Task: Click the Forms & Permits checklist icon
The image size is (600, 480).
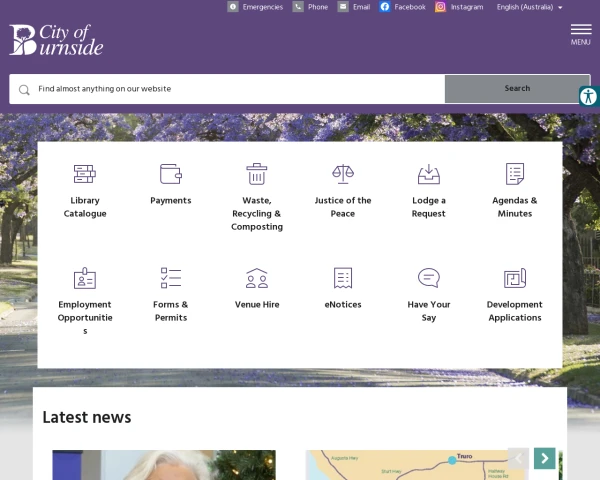Action: point(171,278)
